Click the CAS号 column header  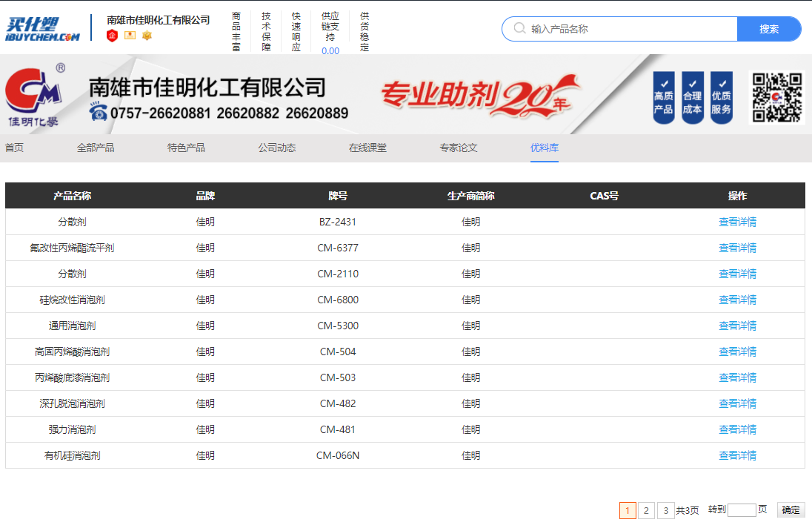tap(604, 196)
